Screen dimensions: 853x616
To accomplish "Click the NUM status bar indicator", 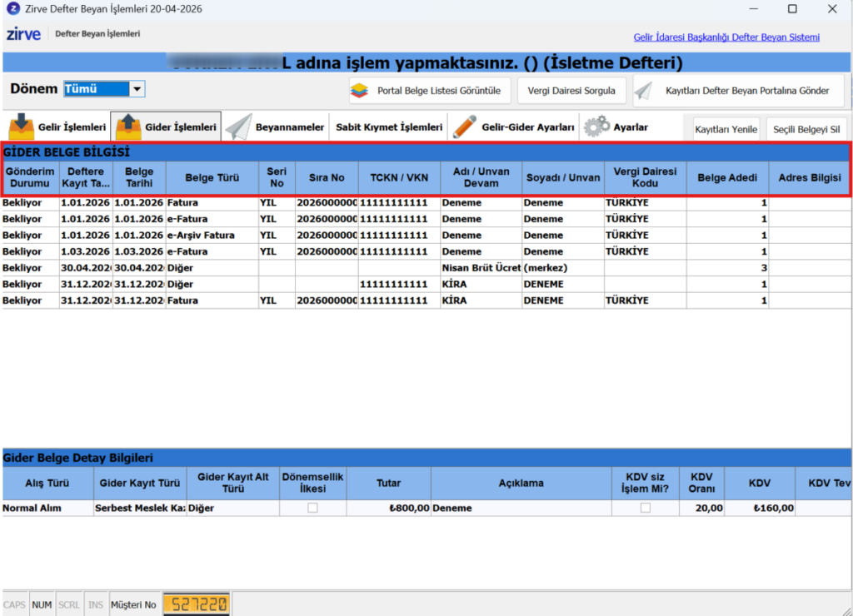I will click(42, 604).
